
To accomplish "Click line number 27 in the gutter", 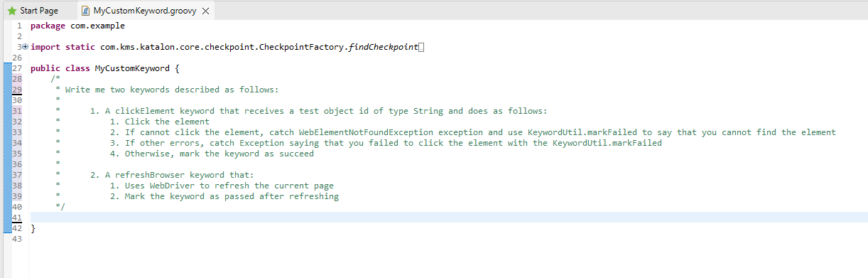I will pos(18,68).
